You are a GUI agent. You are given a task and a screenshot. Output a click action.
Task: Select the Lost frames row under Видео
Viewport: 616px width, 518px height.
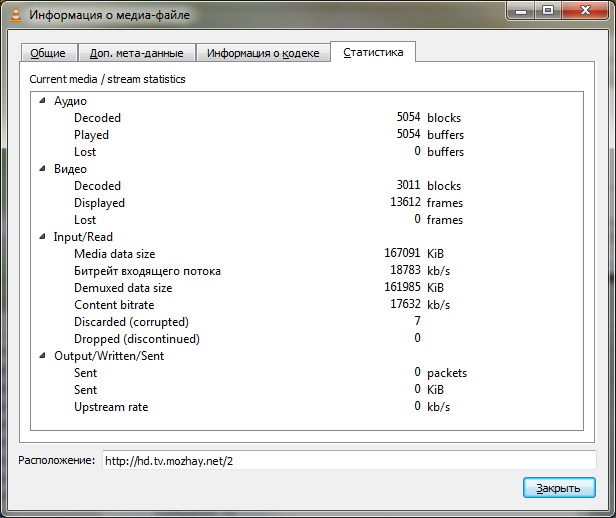[306, 220]
